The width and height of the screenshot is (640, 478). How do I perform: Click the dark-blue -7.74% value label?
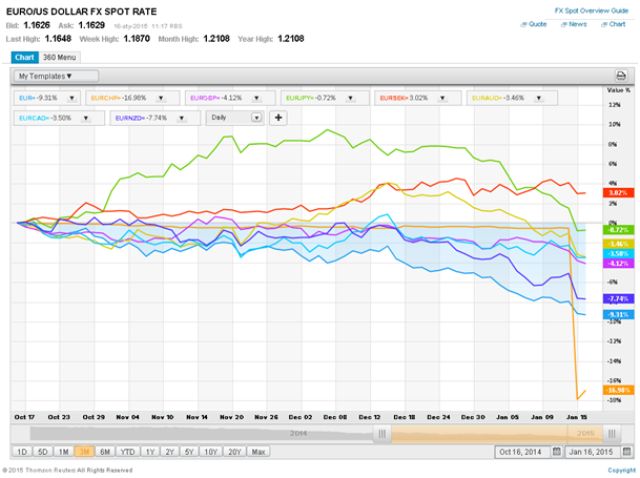coord(618,299)
